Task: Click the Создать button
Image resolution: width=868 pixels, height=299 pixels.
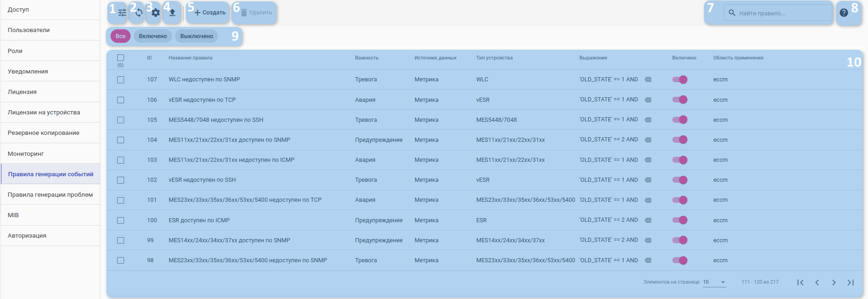Action: pyautogui.click(x=210, y=13)
